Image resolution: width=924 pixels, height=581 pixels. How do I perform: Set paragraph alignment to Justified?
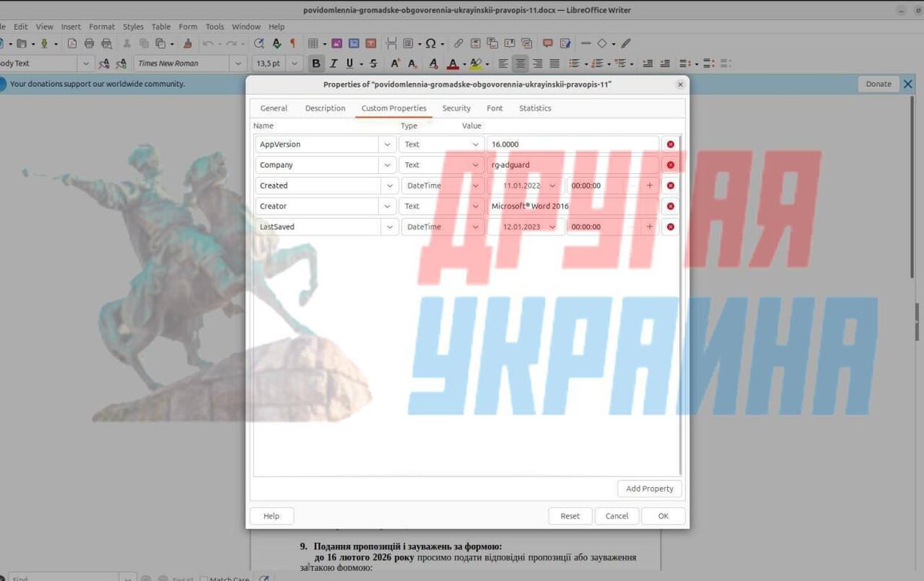554,64
